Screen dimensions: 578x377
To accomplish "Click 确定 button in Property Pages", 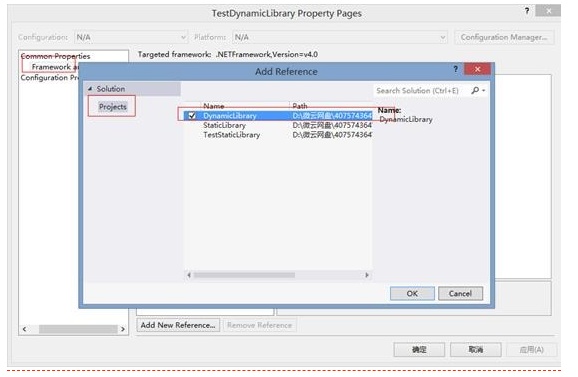I will coord(419,349).
